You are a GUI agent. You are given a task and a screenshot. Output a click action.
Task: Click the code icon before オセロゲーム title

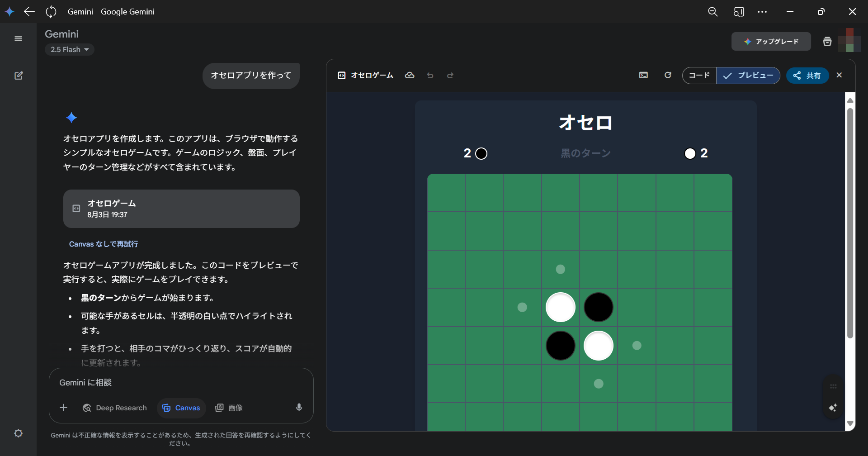pyautogui.click(x=342, y=76)
